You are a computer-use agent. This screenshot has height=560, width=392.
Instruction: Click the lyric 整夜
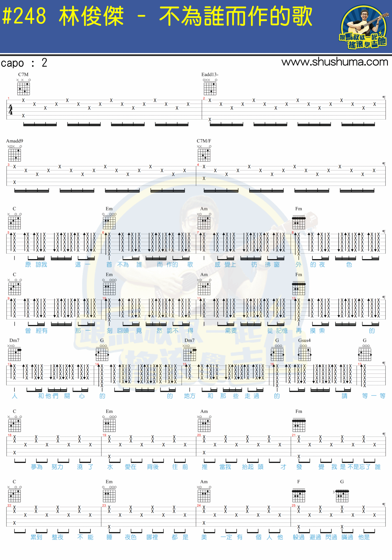pos(57,537)
